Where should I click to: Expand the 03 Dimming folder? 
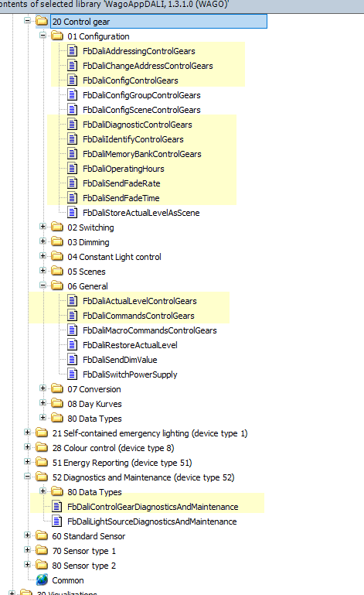[x=43, y=241]
